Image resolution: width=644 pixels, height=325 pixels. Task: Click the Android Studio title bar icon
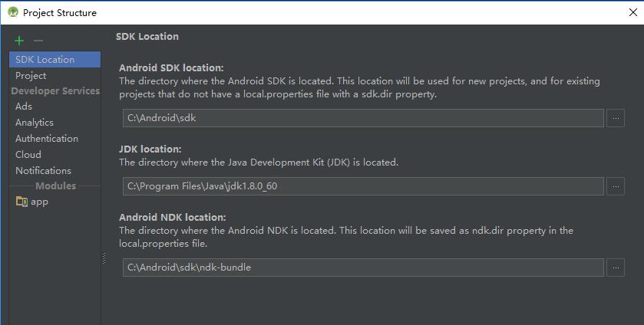coord(13,12)
